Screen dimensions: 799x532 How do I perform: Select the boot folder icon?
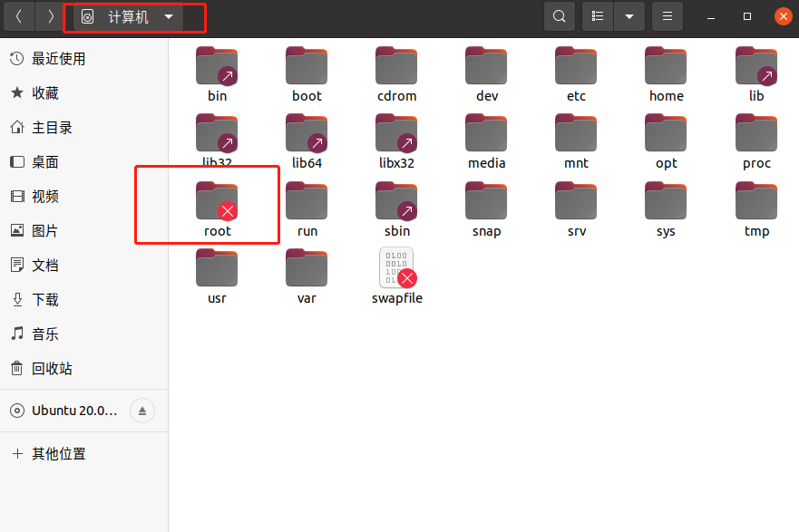click(x=307, y=65)
